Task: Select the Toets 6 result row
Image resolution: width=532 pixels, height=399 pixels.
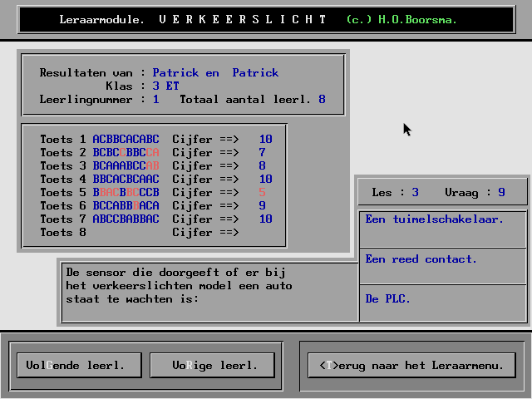Action: (155, 206)
